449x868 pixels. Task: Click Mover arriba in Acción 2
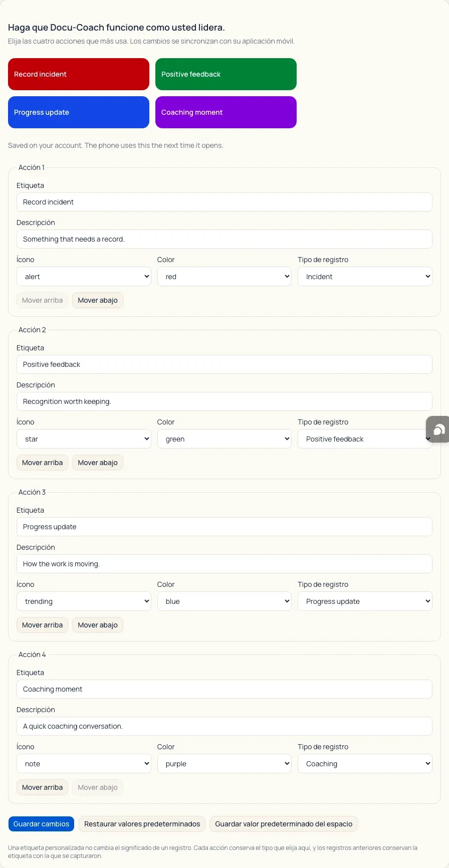click(42, 463)
